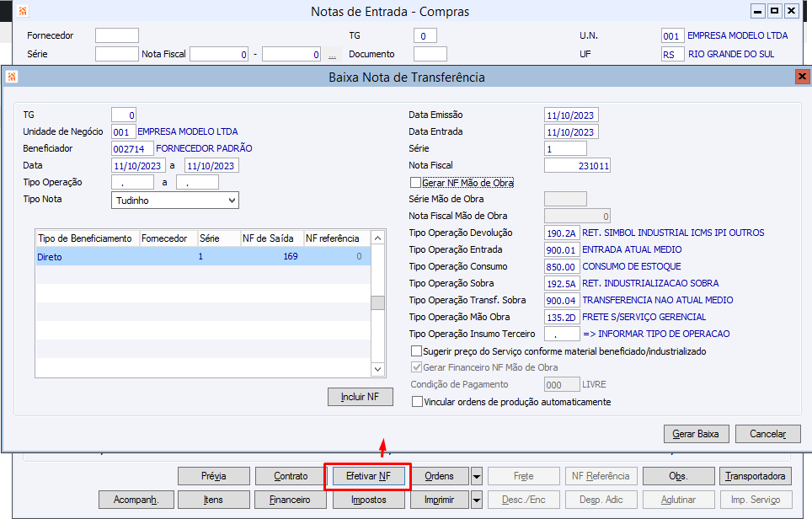This screenshot has width=812, height=519.
Task: Click the Tipo de Beneficiamento column header
Action: click(x=87, y=238)
